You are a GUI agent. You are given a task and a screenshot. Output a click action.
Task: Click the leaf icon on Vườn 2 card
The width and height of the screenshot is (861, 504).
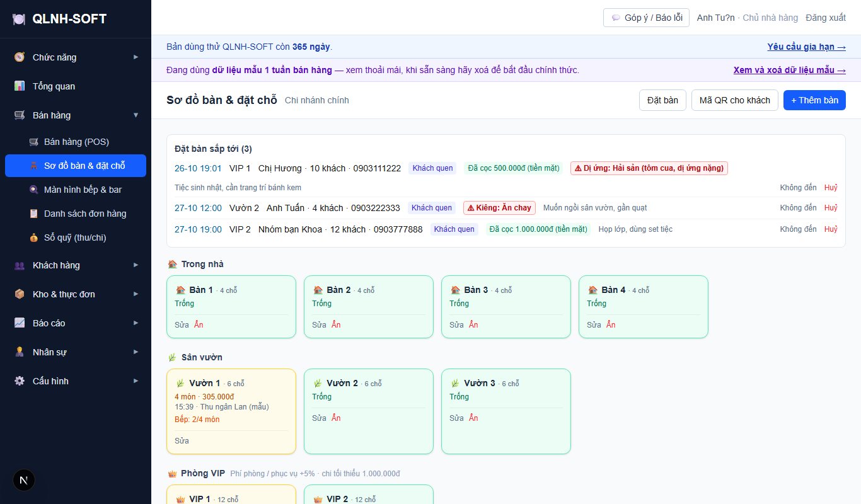(318, 383)
